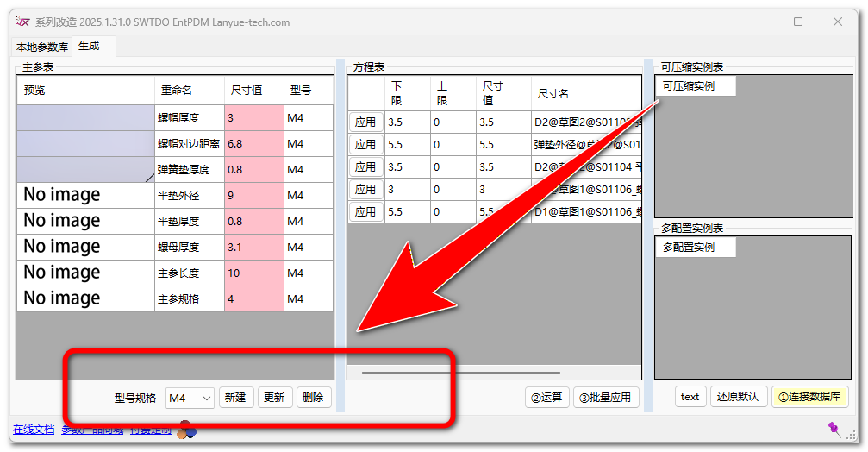
Task: Click 应用 in the first equation row
Action: point(365,122)
